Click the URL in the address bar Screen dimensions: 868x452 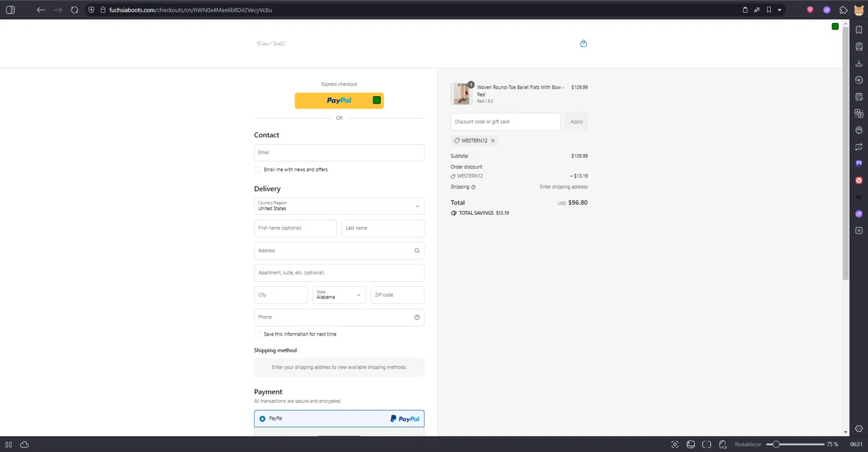coord(190,10)
